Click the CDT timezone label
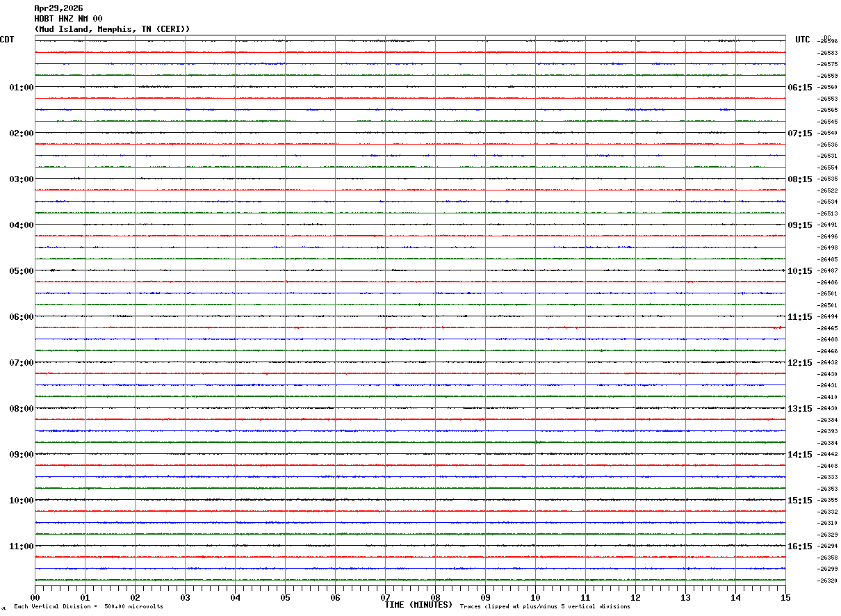This screenshot has width=841, height=616. (x=7, y=40)
